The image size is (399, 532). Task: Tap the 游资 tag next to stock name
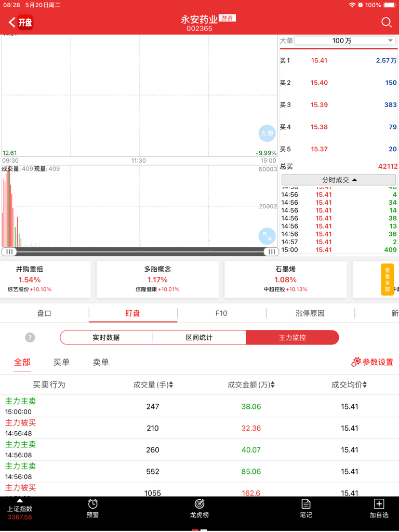(x=227, y=18)
